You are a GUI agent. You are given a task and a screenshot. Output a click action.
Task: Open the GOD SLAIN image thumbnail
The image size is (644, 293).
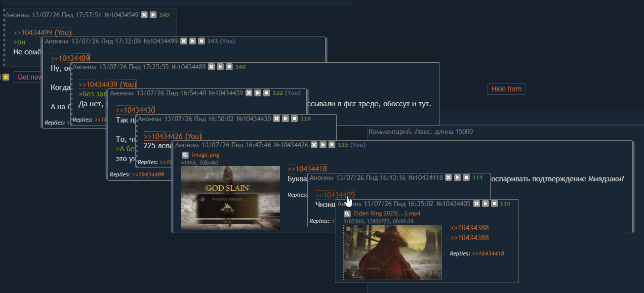click(231, 198)
